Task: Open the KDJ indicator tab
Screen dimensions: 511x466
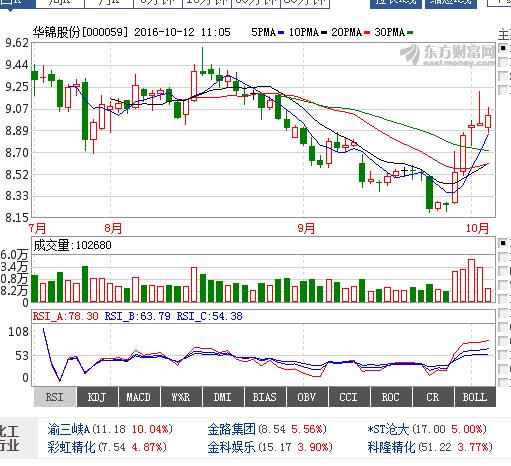Action: 97,397
